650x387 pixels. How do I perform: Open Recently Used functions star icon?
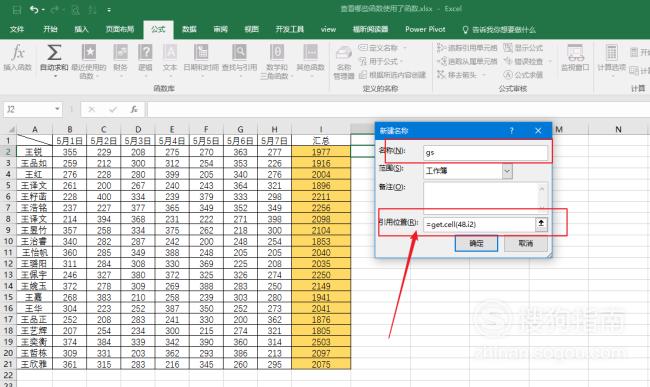pos(88,53)
